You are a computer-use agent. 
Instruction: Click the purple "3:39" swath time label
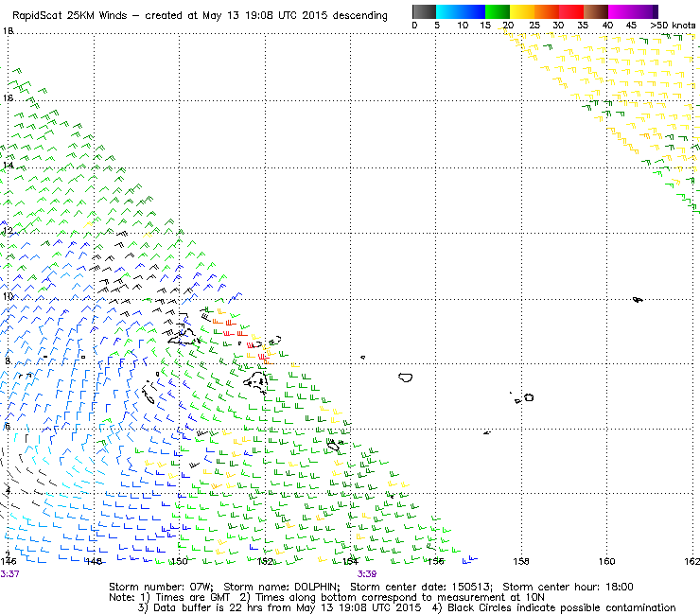[366, 574]
